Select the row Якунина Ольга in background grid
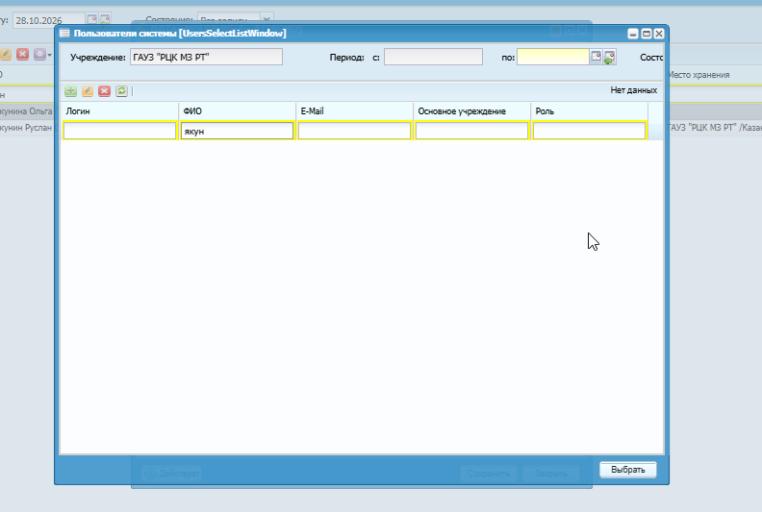The height and width of the screenshot is (512, 762). tap(26, 111)
